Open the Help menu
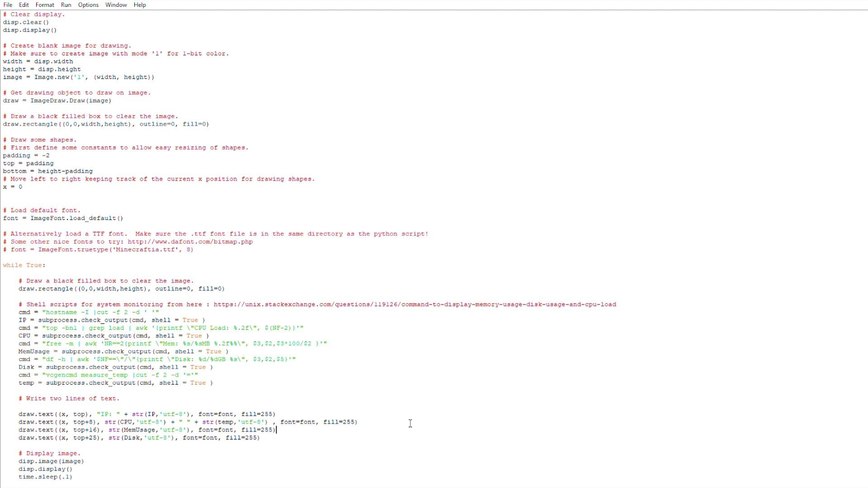The width and height of the screenshot is (868, 488). click(x=140, y=5)
